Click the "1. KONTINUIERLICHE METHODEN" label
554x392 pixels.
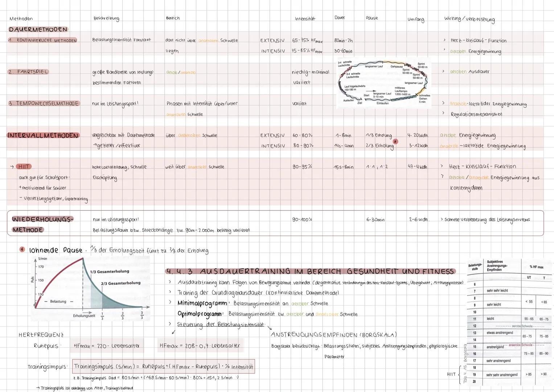[43, 40]
